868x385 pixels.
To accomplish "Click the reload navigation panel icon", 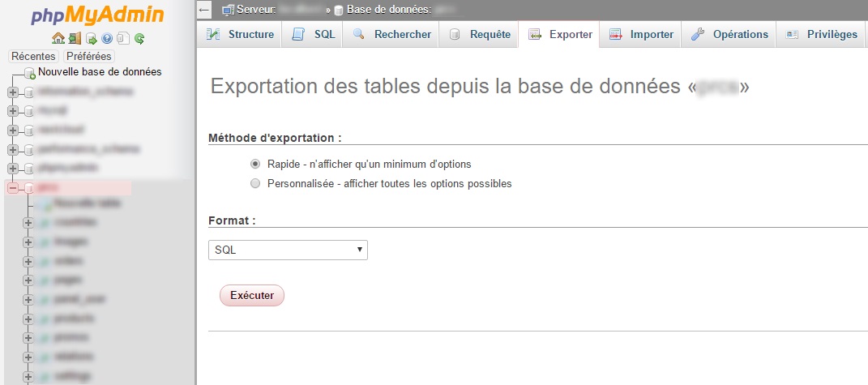I will tap(139, 38).
